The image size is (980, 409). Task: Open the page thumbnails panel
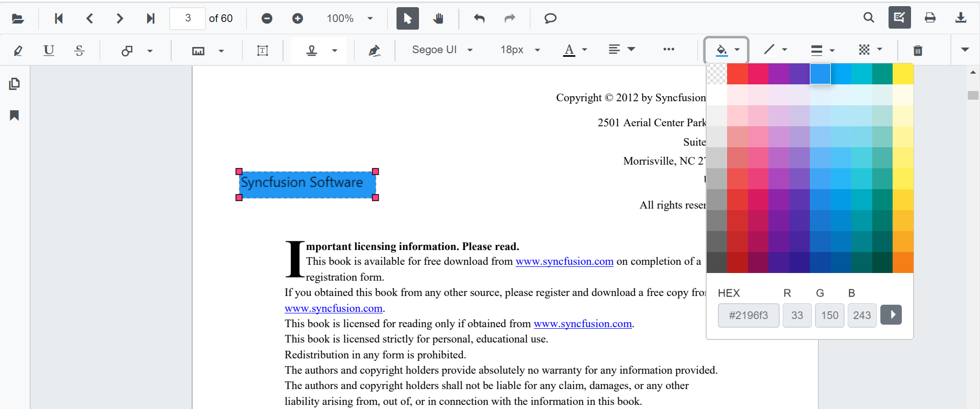pyautogui.click(x=14, y=84)
